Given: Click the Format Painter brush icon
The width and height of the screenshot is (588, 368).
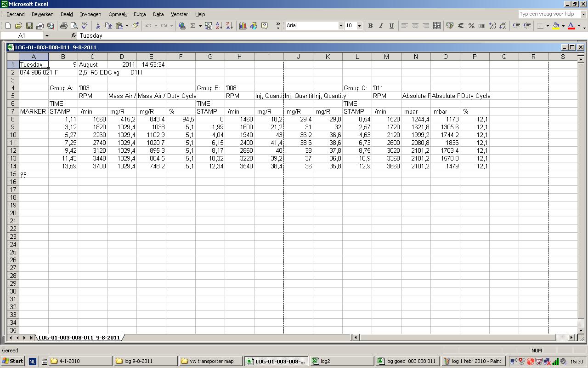Looking at the screenshot, I should pos(135,26).
